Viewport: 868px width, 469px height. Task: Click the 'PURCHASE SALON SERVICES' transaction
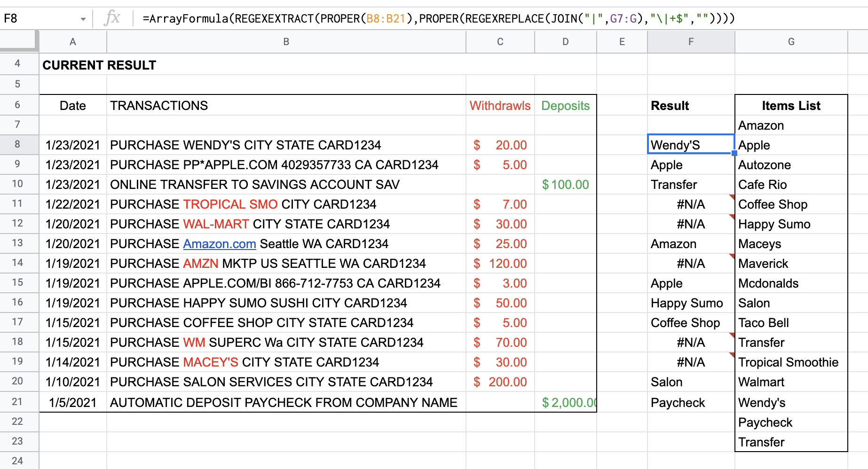coord(286,382)
